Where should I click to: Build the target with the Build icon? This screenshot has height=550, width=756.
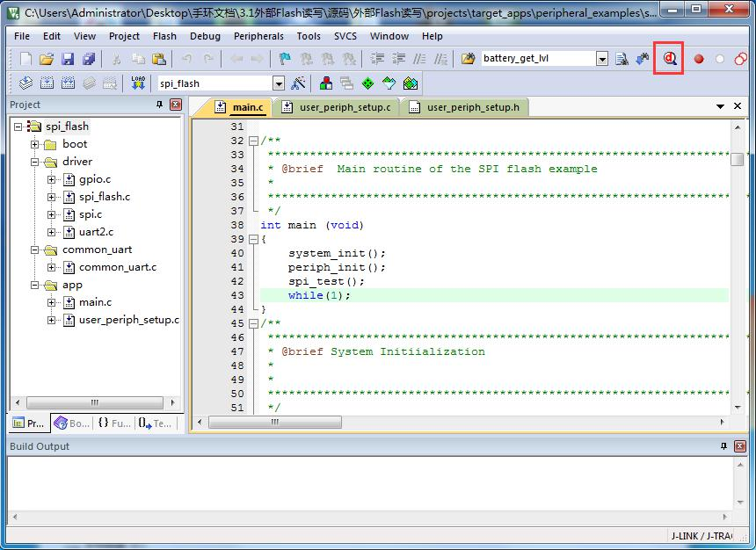click(47, 83)
